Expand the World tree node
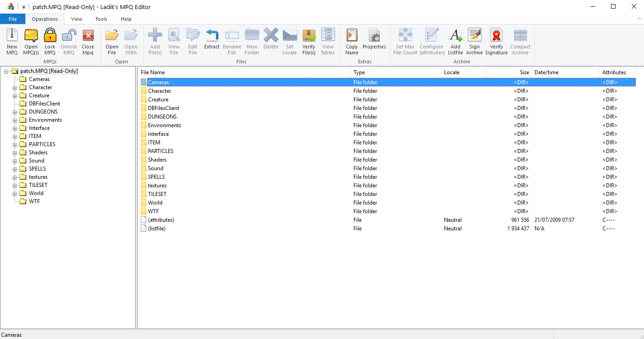 (x=14, y=193)
